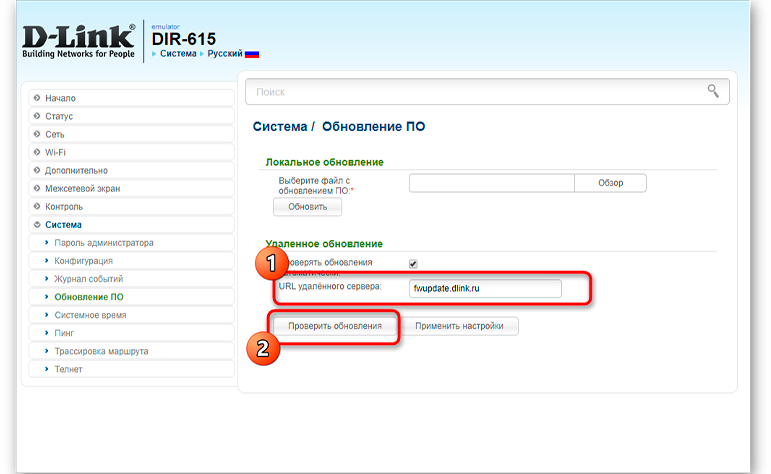Screen dimensions: 771x474
Task: Click Проверить обновления button
Action: (x=335, y=326)
